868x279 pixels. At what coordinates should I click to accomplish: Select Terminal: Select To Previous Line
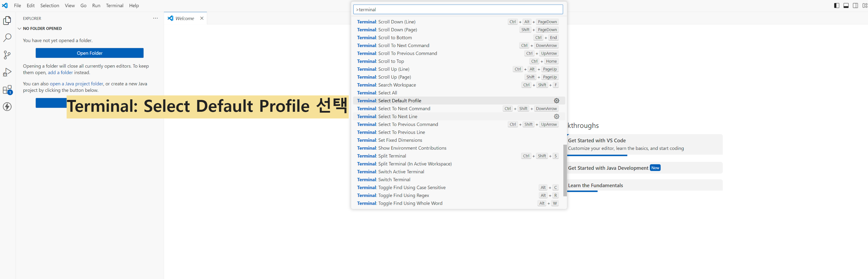(x=459, y=132)
